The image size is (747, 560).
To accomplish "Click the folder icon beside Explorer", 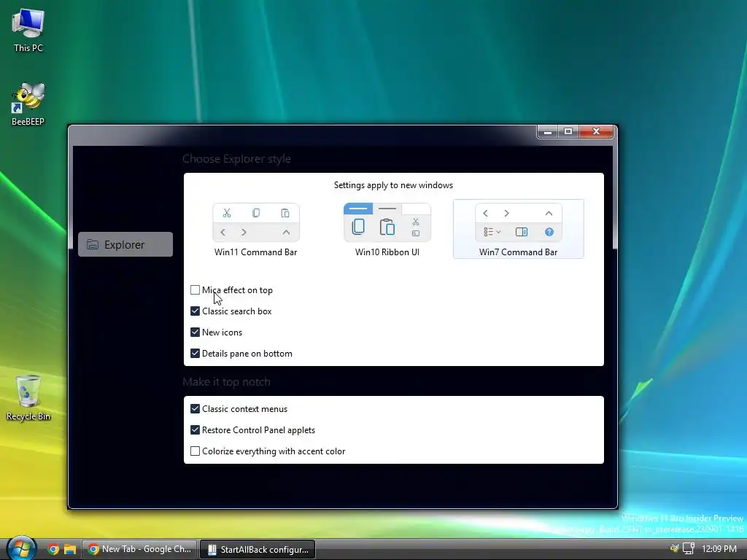I will [x=93, y=245].
